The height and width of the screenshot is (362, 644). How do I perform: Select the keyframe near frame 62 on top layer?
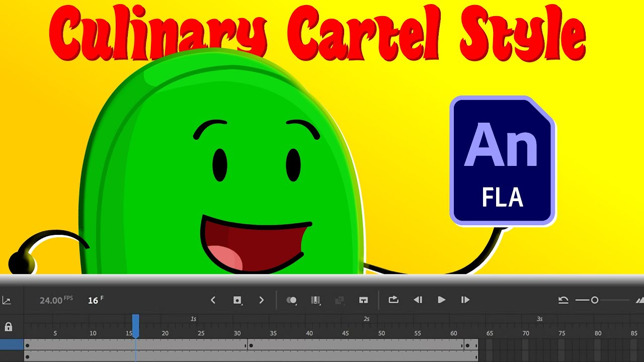coord(467,345)
